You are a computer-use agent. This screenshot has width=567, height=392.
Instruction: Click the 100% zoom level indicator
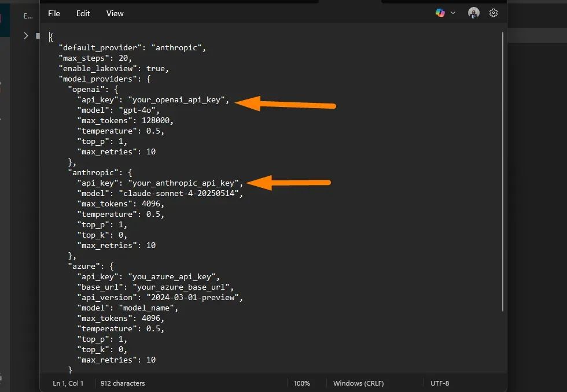pyautogui.click(x=301, y=383)
